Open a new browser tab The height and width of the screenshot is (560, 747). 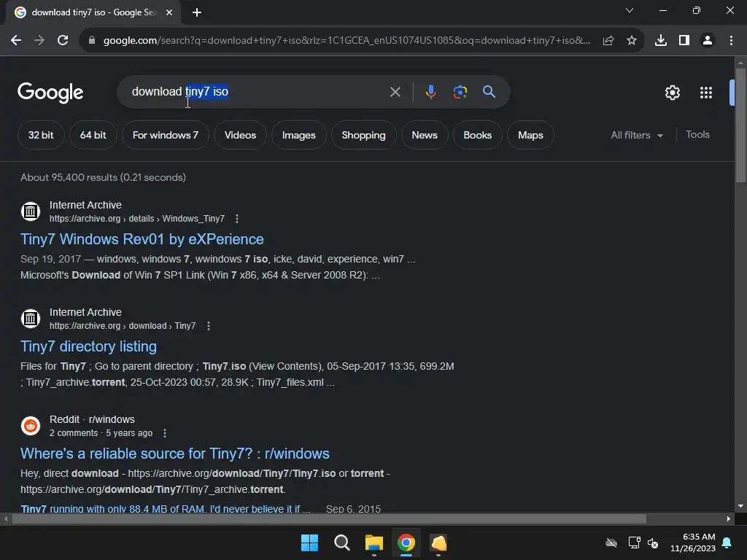197,12
